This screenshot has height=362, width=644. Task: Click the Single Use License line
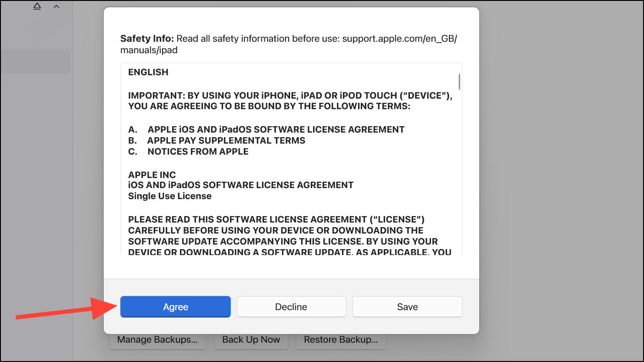(169, 196)
